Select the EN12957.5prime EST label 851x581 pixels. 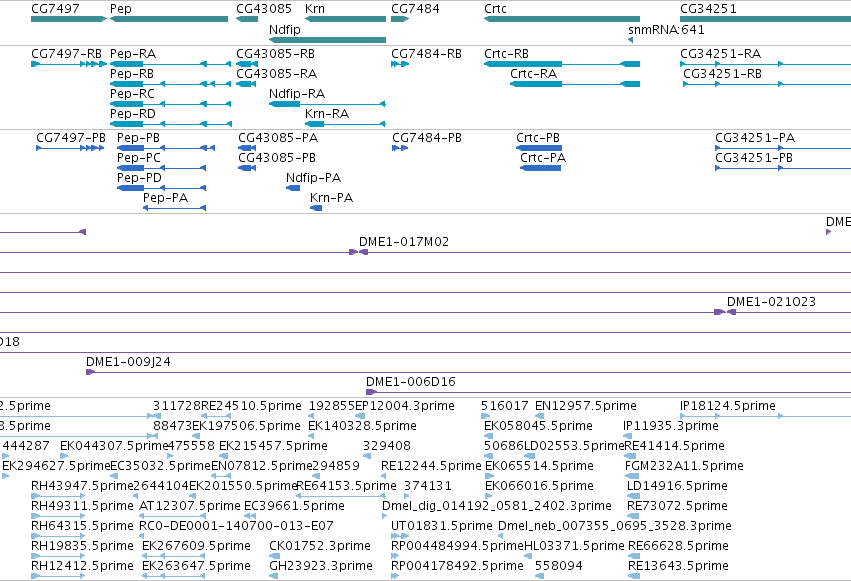pyautogui.click(x=586, y=406)
